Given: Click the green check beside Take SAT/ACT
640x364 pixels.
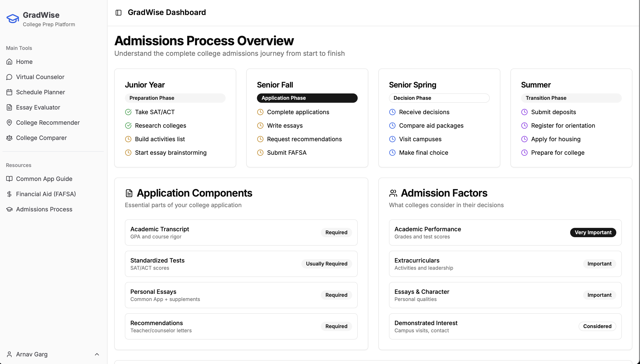Looking at the screenshot, I should 128,112.
